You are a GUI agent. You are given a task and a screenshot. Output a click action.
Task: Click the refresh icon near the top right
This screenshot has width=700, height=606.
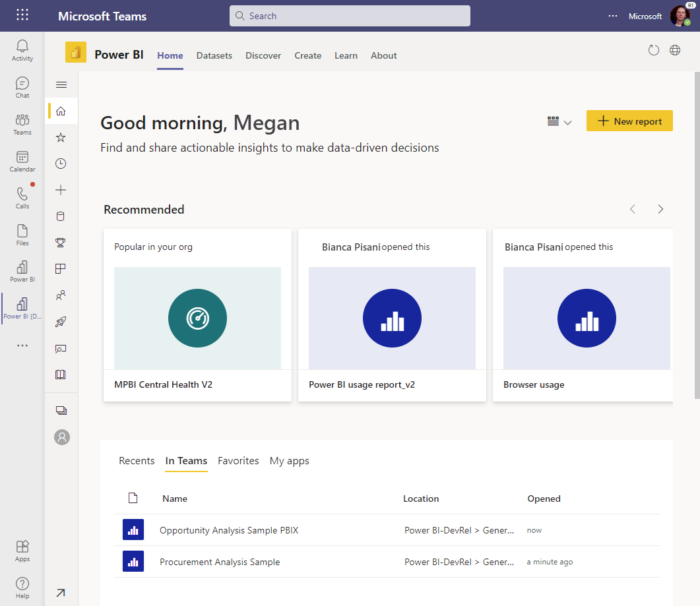click(x=653, y=49)
